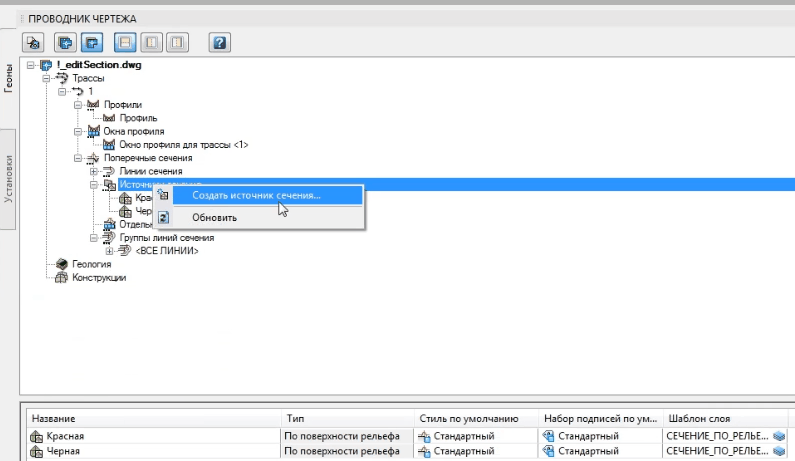This screenshot has height=461, width=795.
Task: Click the help question mark toolbar icon
Action: [x=219, y=43]
